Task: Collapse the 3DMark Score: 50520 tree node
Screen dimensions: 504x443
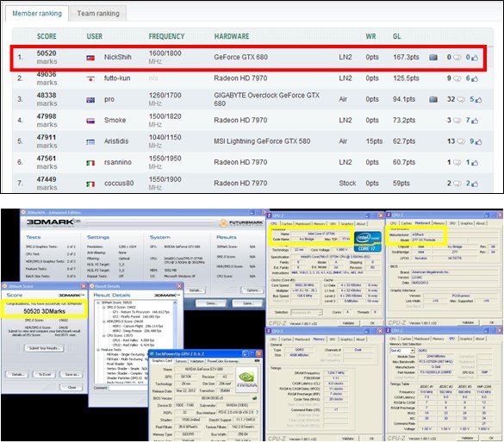Action: pos(99,303)
